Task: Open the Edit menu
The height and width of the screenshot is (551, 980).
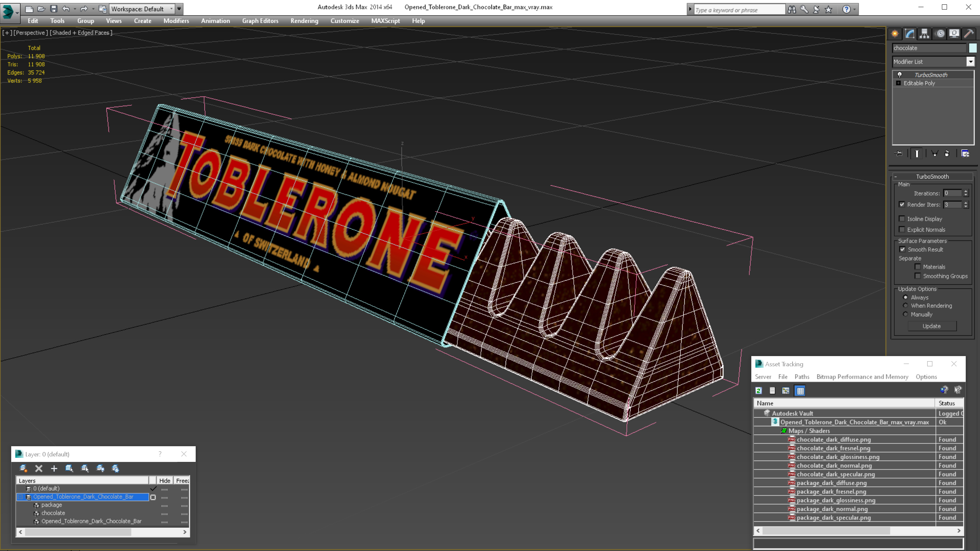Action: click(33, 21)
